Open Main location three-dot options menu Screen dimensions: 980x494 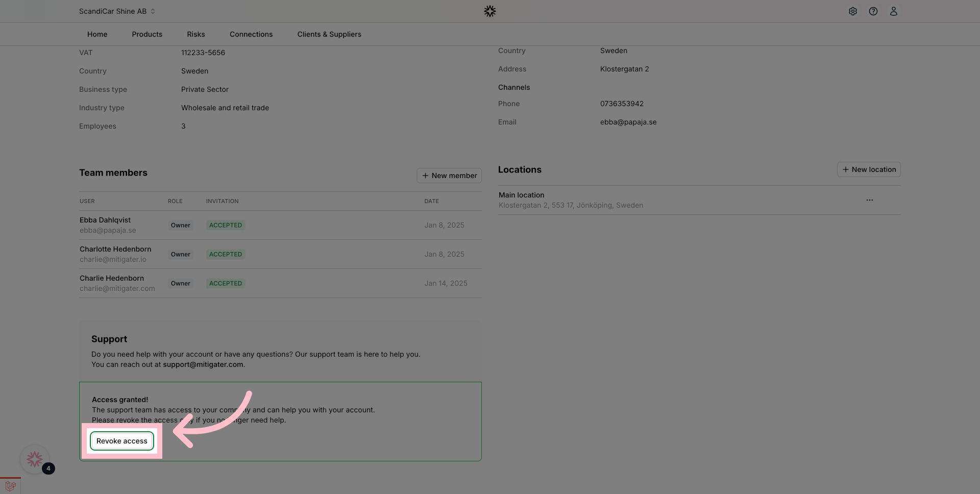click(x=869, y=200)
